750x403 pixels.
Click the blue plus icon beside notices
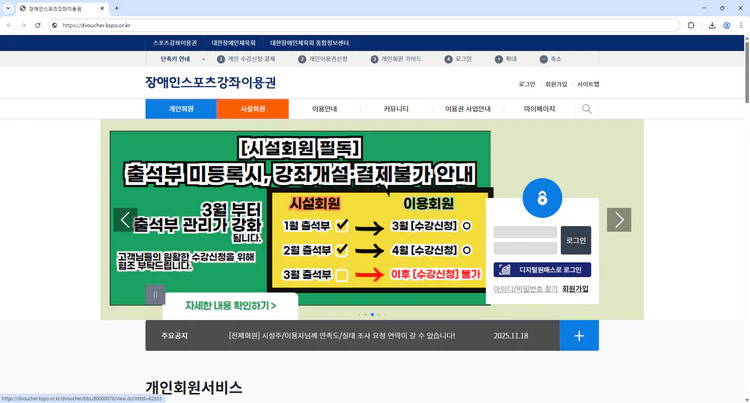point(579,336)
